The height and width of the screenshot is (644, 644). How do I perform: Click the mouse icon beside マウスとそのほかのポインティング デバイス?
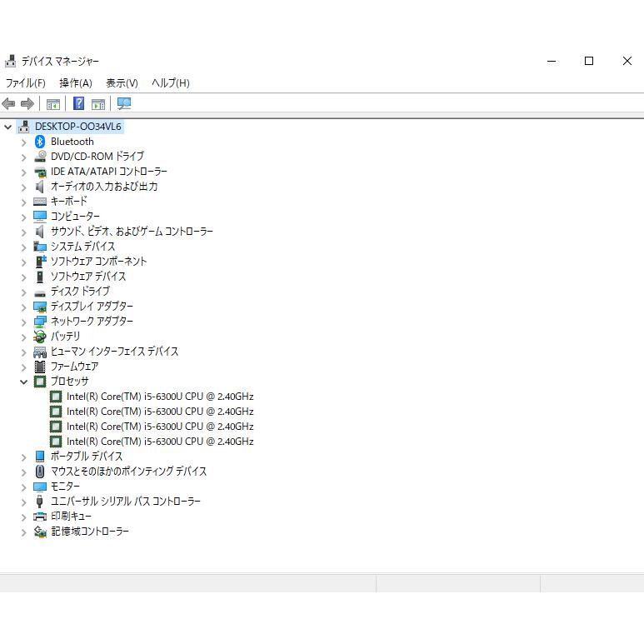tap(40, 471)
